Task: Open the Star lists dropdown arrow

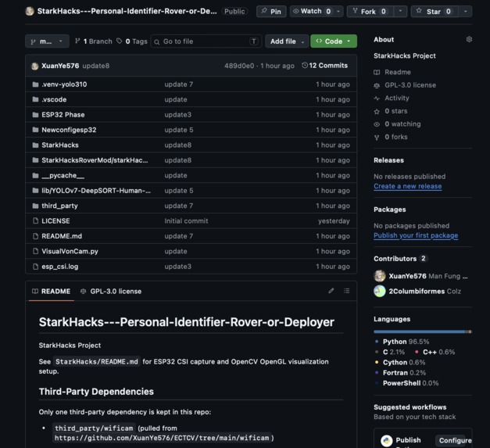Action: (465, 12)
